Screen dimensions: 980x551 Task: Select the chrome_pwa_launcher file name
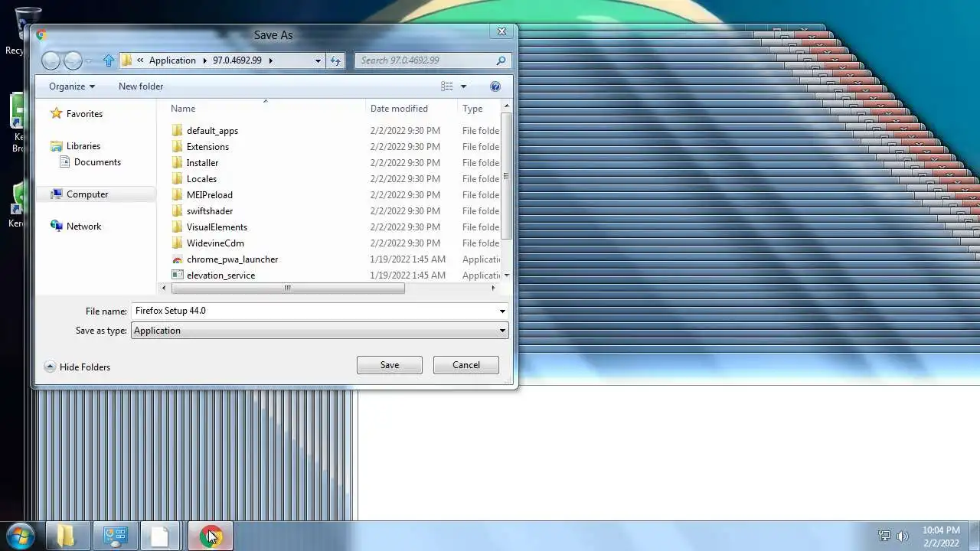coord(232,259)
